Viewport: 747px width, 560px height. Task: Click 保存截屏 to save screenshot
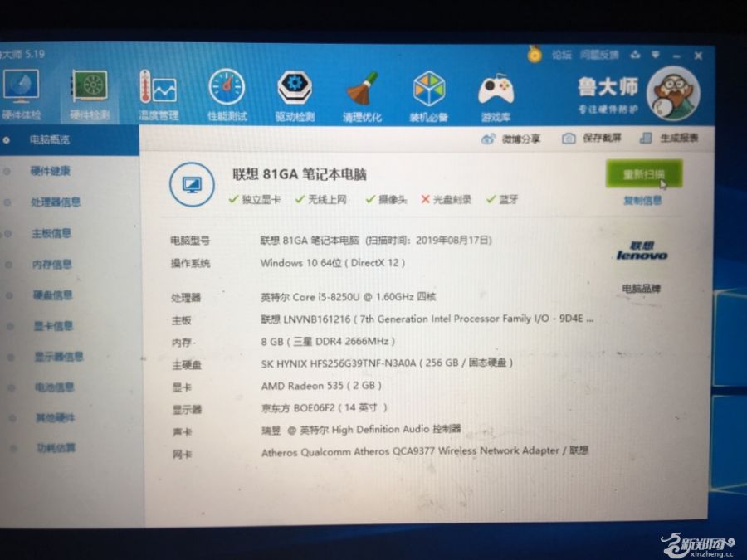[592, 138]
